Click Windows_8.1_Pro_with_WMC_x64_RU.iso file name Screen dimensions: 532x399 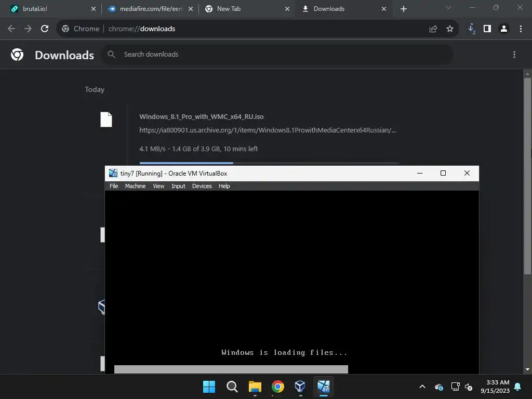(201, 117)
